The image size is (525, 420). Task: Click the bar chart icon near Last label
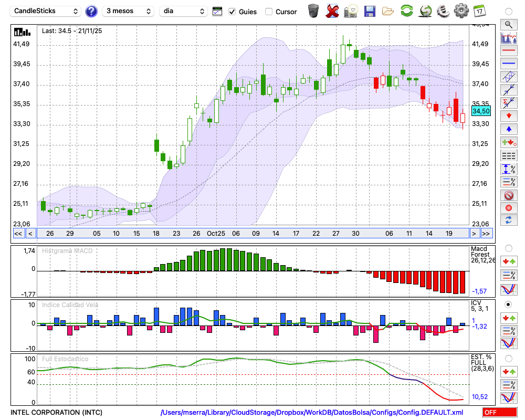click(x=22, y=32)
